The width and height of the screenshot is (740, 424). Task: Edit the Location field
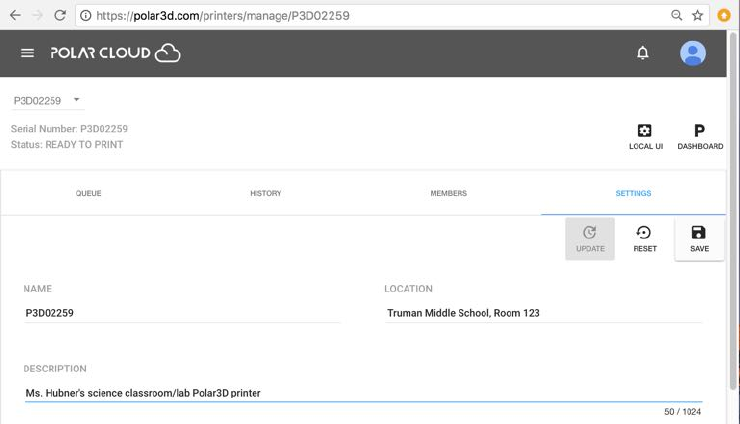tap(543, 313)
